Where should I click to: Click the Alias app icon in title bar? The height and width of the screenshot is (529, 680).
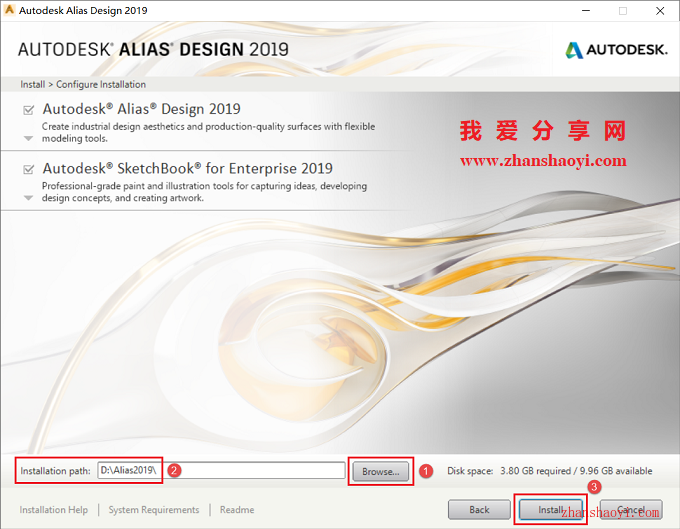pyautogui.click(x=9, y=10)
